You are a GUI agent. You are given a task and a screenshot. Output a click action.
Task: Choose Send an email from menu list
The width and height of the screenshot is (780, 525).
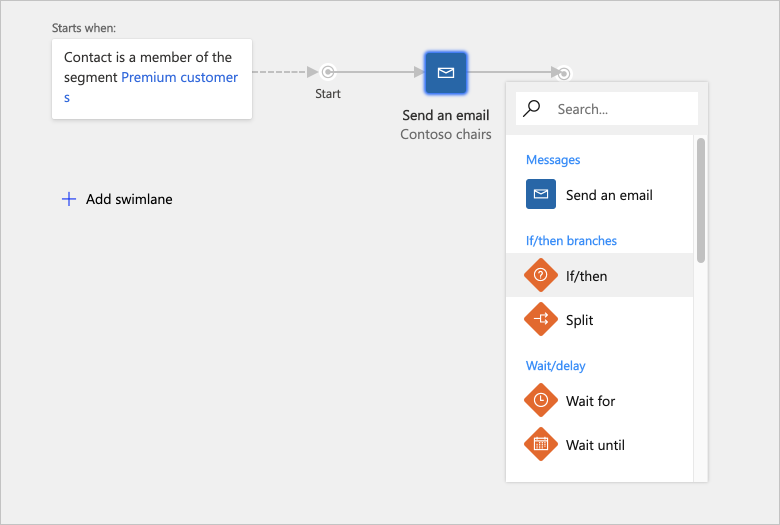pyautogui.click(x=609, y=195)
